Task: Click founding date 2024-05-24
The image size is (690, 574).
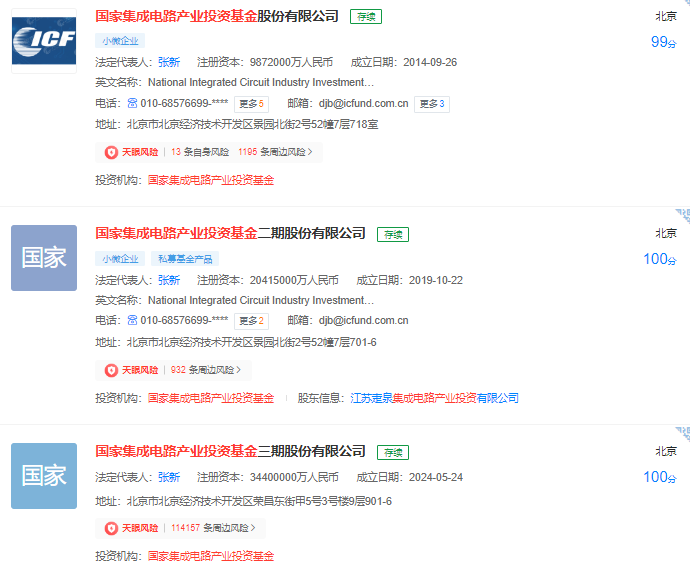Action: click(x=436, y=477)
